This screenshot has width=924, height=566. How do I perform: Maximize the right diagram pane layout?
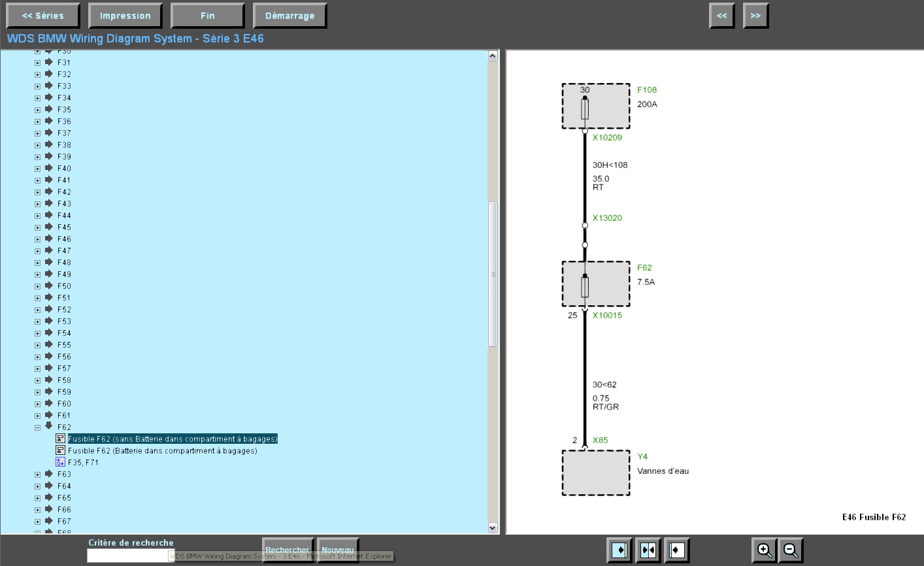point(677,550)
